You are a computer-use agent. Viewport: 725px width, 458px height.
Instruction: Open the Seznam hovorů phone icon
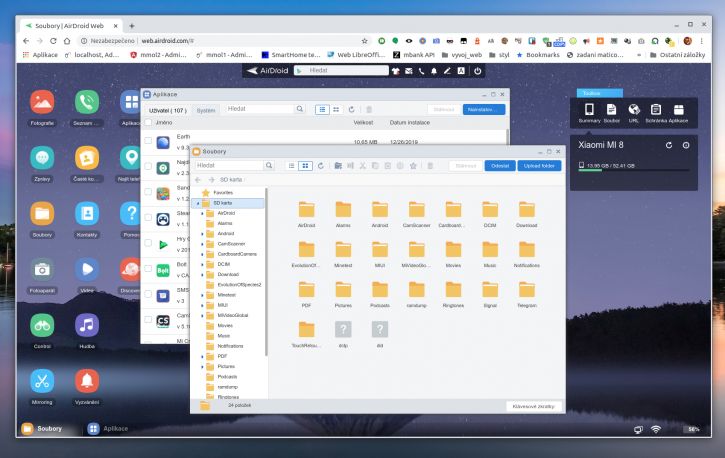tap(87, 102)
